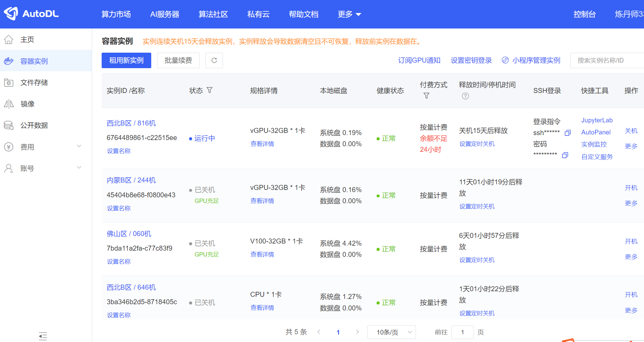Click the refresh instance list icon
This screenshot has width=644, height=342.
(x=214, y=60)
